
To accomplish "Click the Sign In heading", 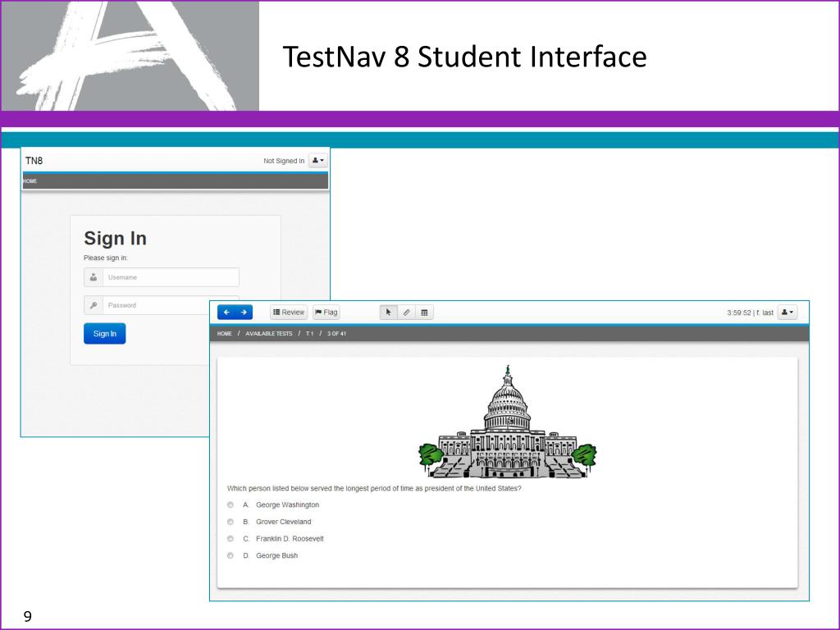I will tap(115, 239).
